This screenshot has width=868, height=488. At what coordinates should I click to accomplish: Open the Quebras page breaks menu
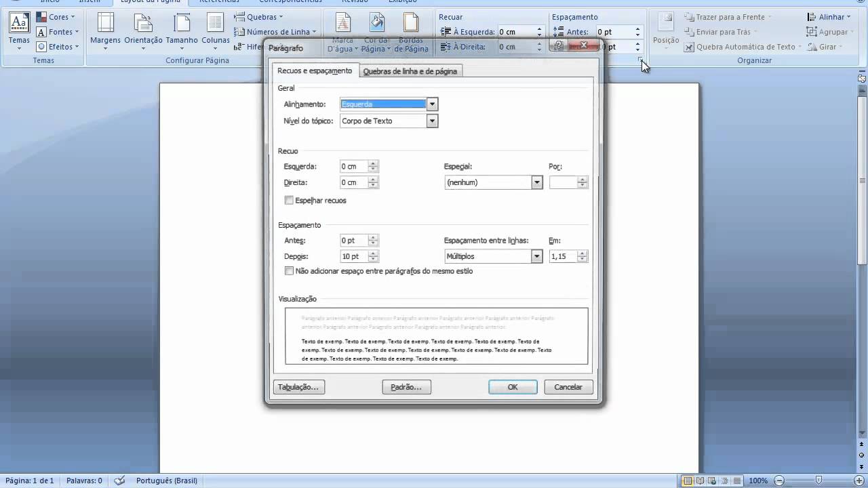pos(258,17)
